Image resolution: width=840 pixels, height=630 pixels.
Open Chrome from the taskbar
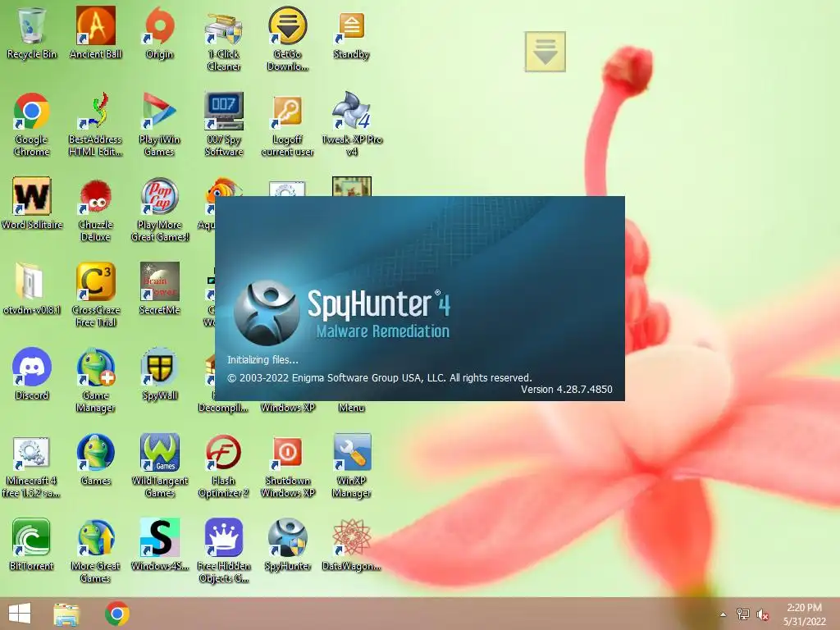(x=116, y=614)
